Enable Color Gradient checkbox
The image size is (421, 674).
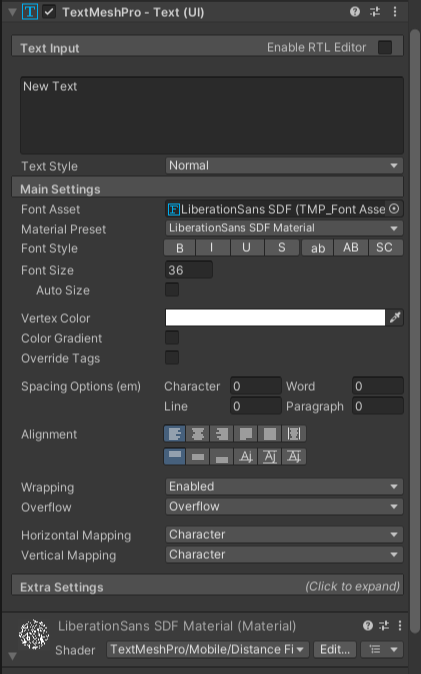172,337
